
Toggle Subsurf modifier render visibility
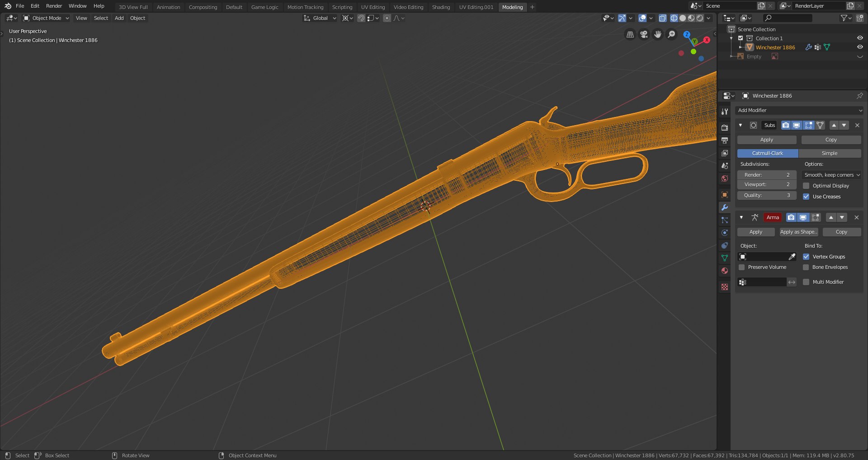[x=786, y=125]
